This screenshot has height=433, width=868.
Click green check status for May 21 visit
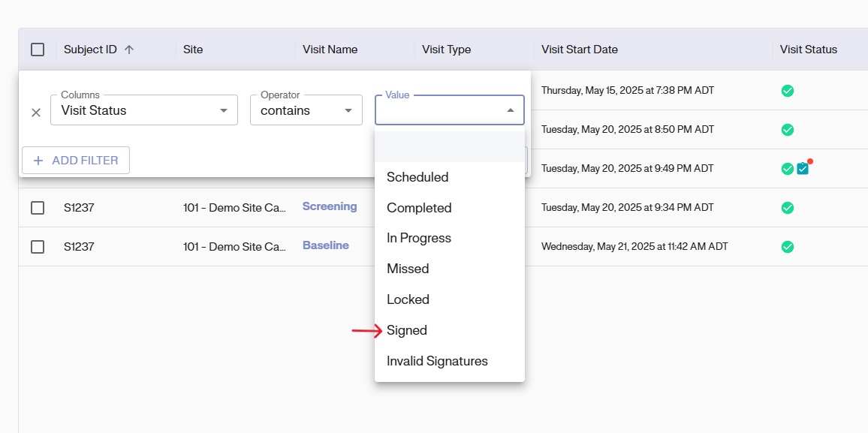[788, 246]
